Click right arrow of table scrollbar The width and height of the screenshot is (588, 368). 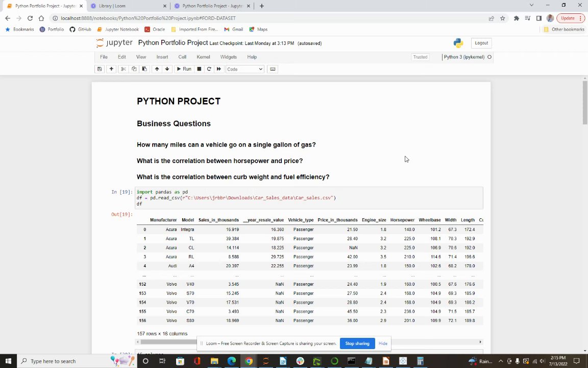(x=480, y=342)
